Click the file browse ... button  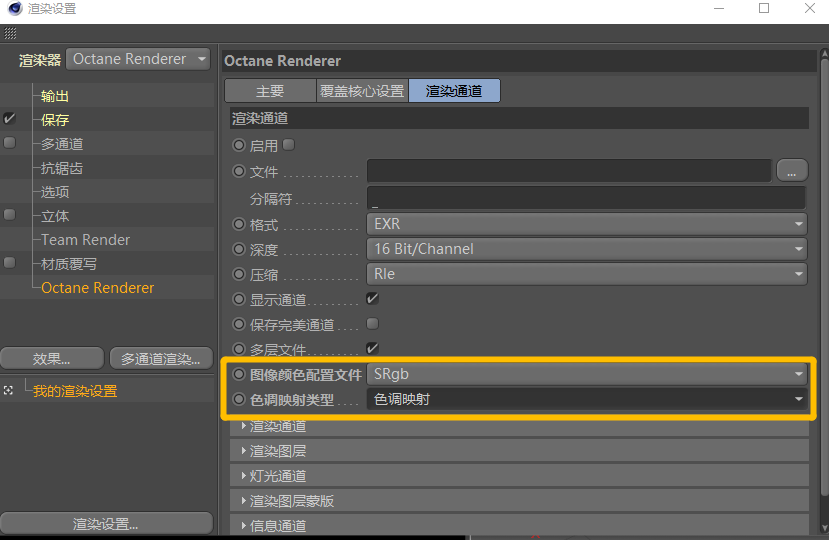pyautogui.click(x=791, y=171)
